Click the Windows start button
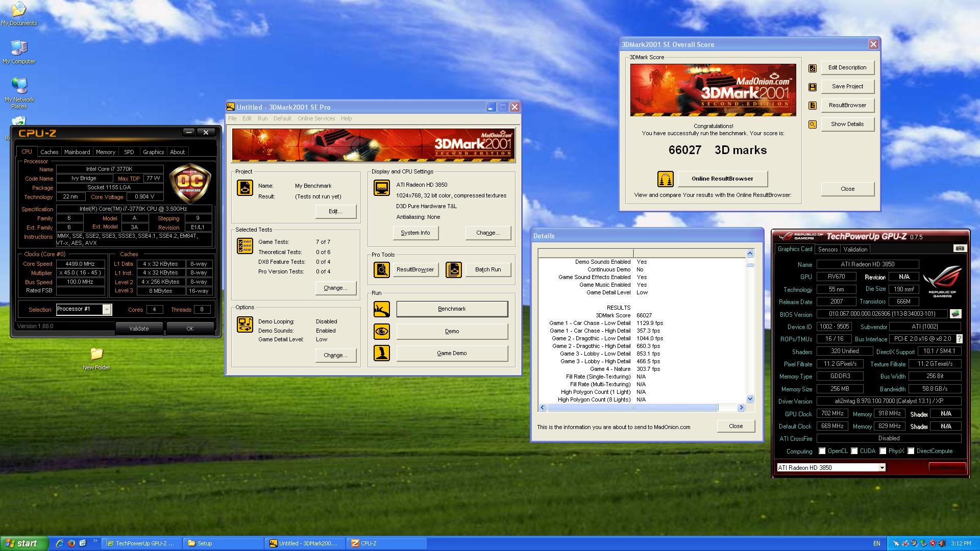 coord(24,543)
